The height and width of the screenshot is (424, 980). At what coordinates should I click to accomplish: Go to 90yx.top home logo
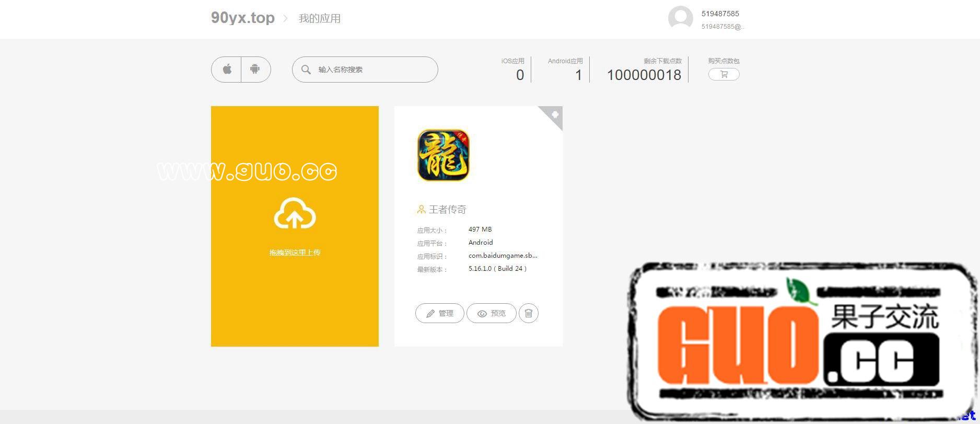click(x=242, y=18)
